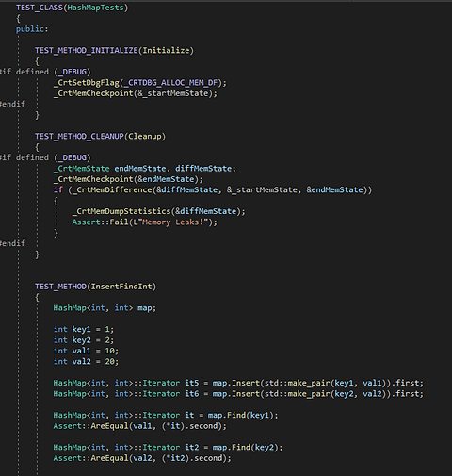Screen dimensions: 452x476
Task: Click the _CrtMemDifference function name
Action: click(x=112, y=189)
